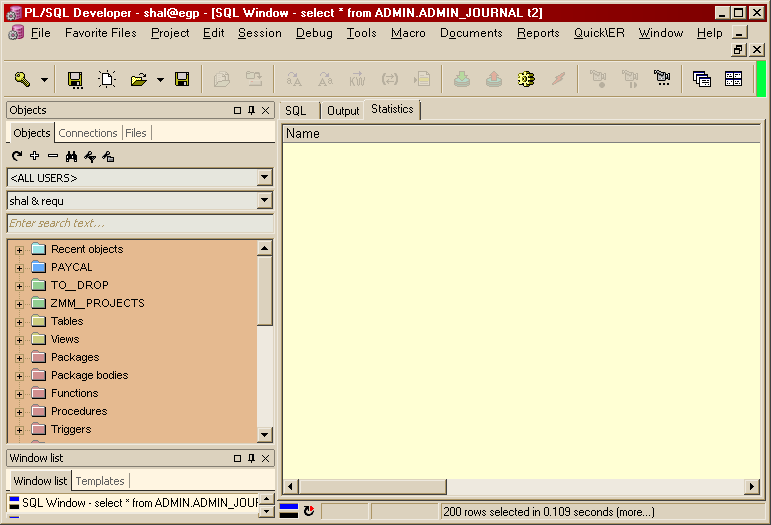The width and height of the screenshot is (771, 525).
Task: Open the dropdown arrow next to Open folder
Action: 160,80
